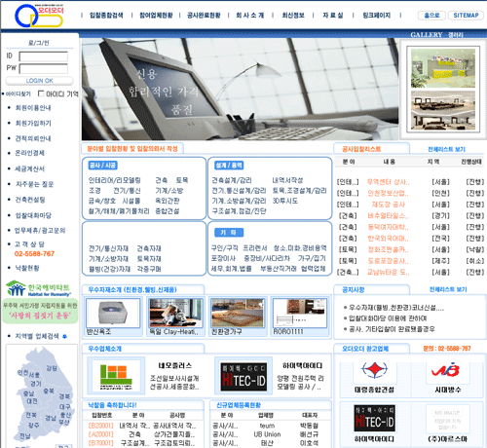Open the 회원가입하기 sidebar link
Viewport: 487px width, 448px height.
33,124
